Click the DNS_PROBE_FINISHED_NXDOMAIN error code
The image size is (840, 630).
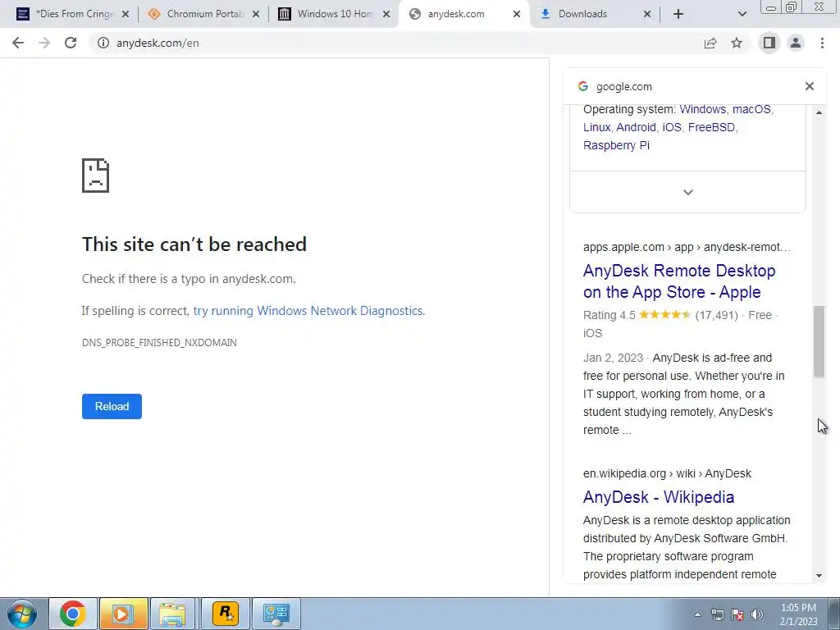tap(159, 343)
